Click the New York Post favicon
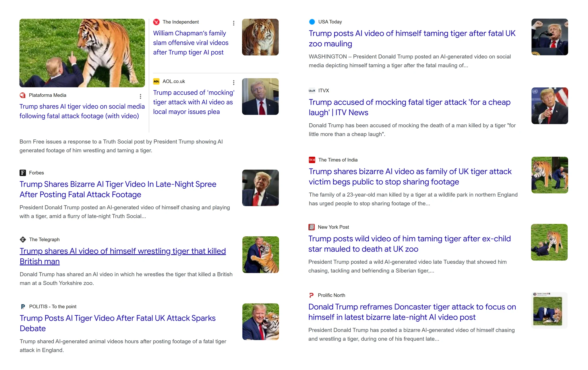 (x=312, y=227)
